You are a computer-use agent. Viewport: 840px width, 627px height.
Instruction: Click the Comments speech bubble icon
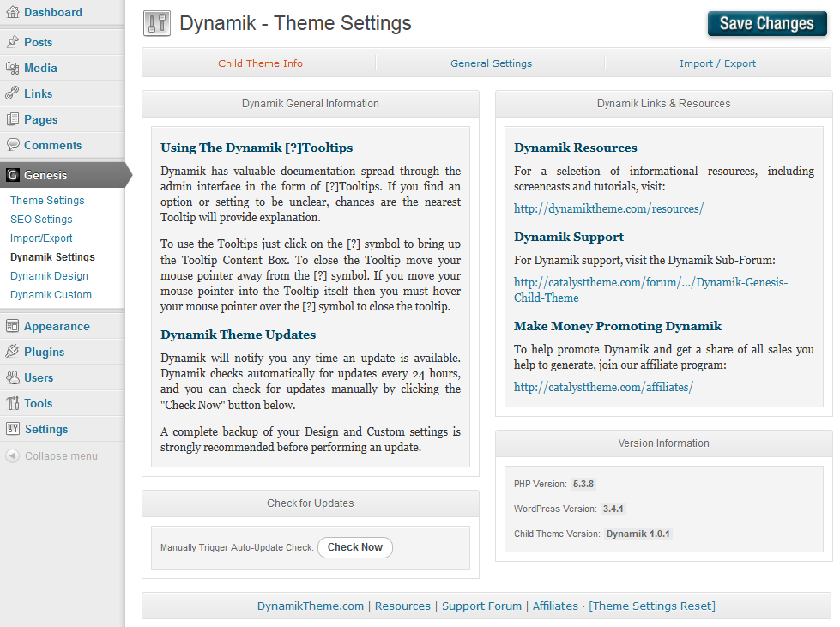(x=12, y=145)
